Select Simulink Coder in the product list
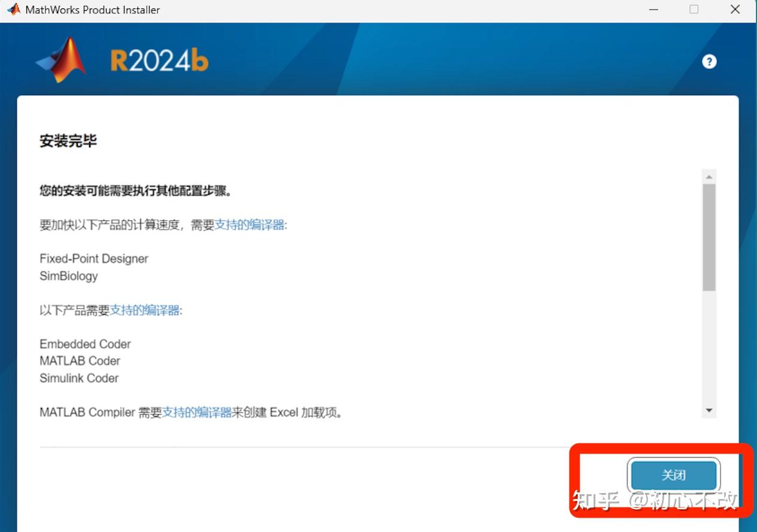 coord(79,378)
